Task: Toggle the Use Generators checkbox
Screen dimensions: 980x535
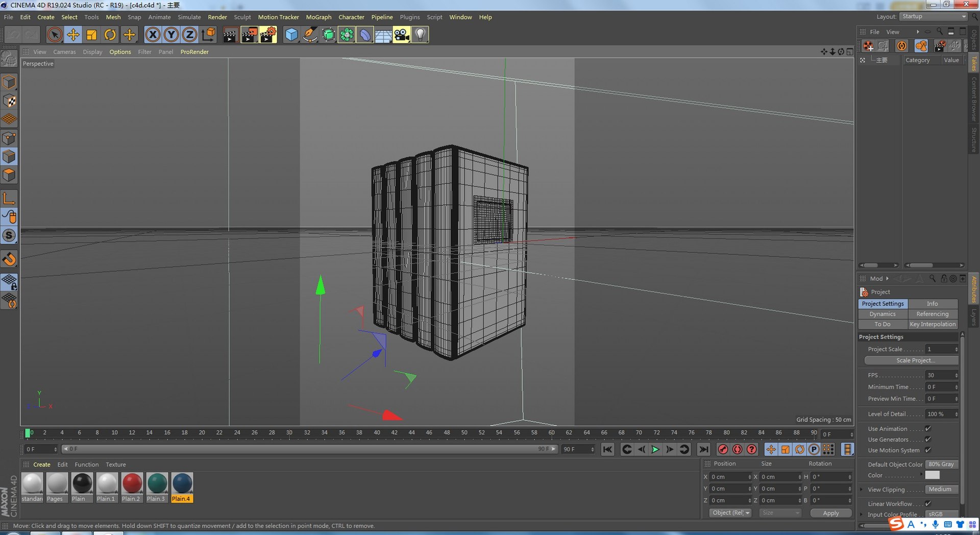Action: click(x=928, y=440)
